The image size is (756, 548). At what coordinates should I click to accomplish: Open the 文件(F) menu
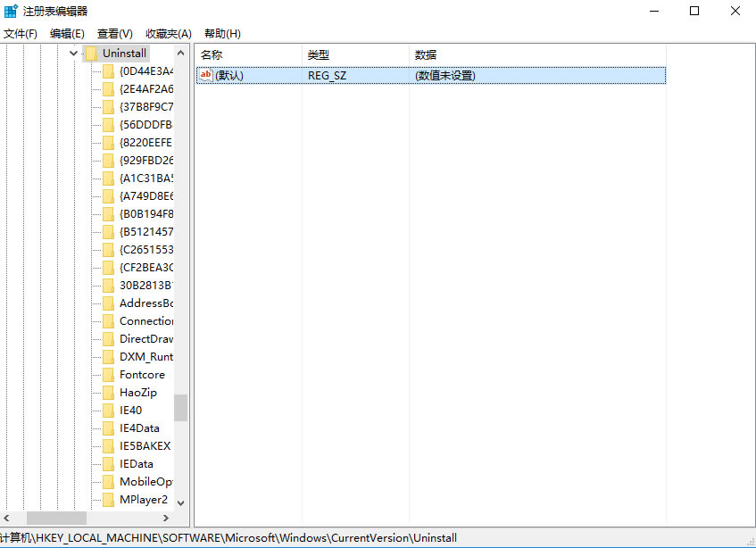point(21,34)
